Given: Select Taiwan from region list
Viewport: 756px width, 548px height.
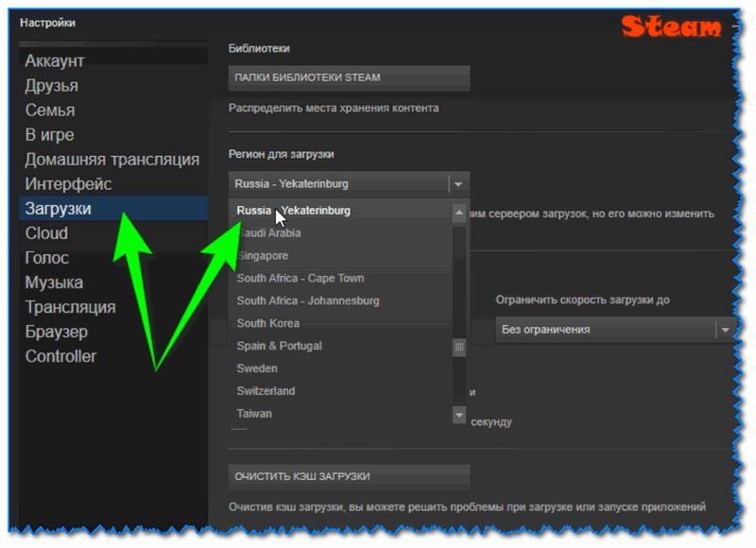Looking at the screenshot, I should coord(340,414).
